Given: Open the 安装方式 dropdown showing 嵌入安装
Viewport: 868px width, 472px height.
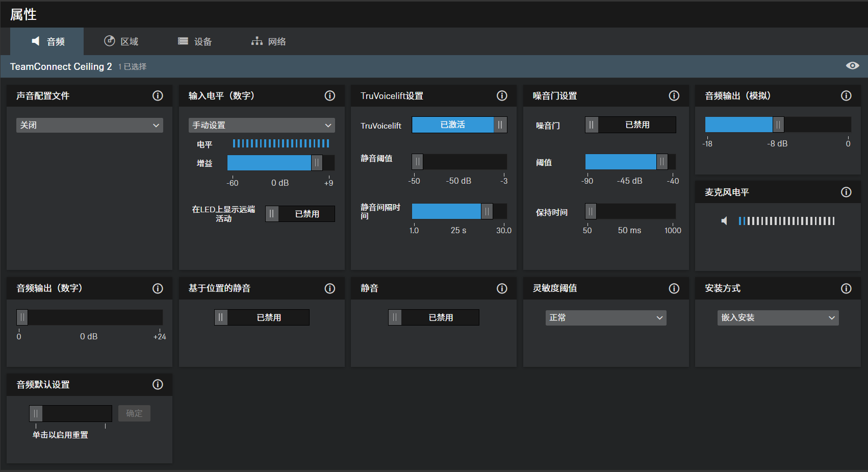Looking at the screenshot, I should (777, 318).
